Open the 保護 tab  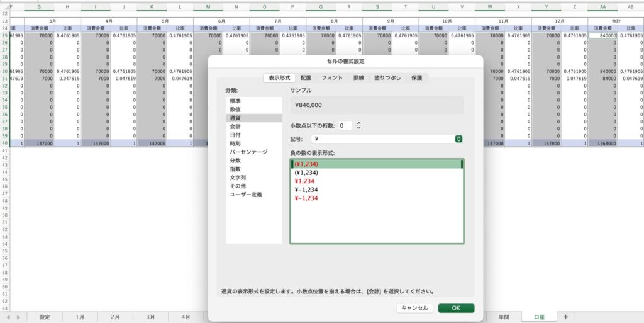[417, 78]
